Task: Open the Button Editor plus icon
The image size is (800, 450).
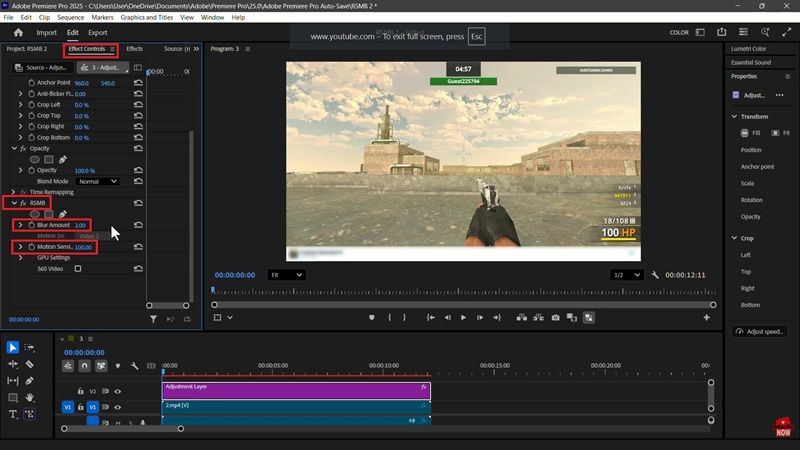Action: point(707,317)
